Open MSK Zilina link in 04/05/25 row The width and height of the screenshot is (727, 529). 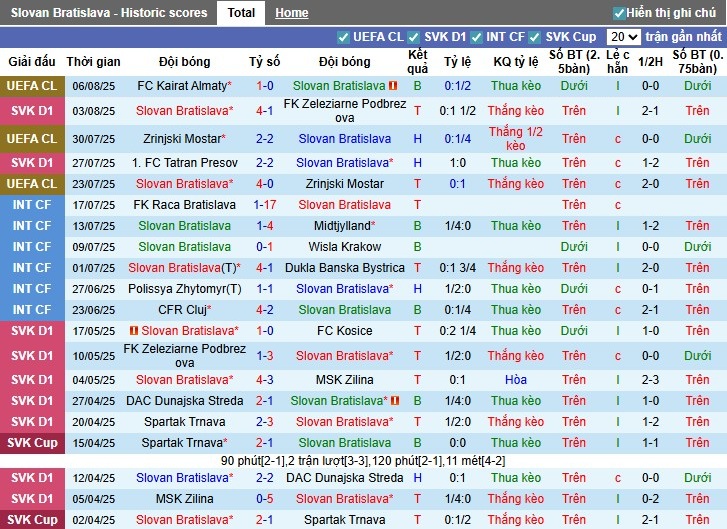(x=344, y=380)
